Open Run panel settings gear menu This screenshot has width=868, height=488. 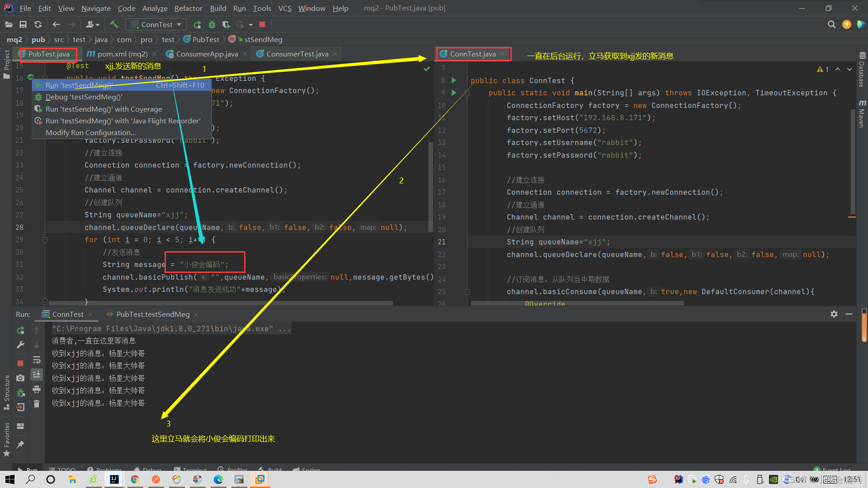834,314
